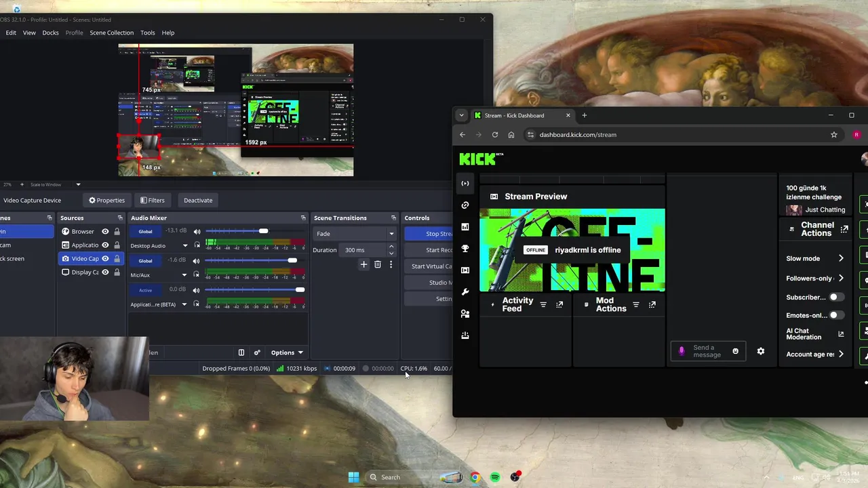Toggle visibility of the Browser source
Viewport: 868px width, 488px height.
(105, 231)
